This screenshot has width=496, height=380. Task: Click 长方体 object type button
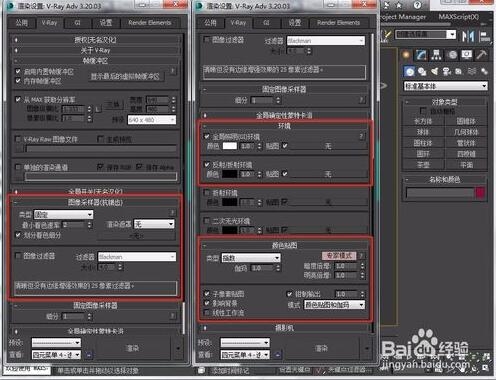[423, 121]
